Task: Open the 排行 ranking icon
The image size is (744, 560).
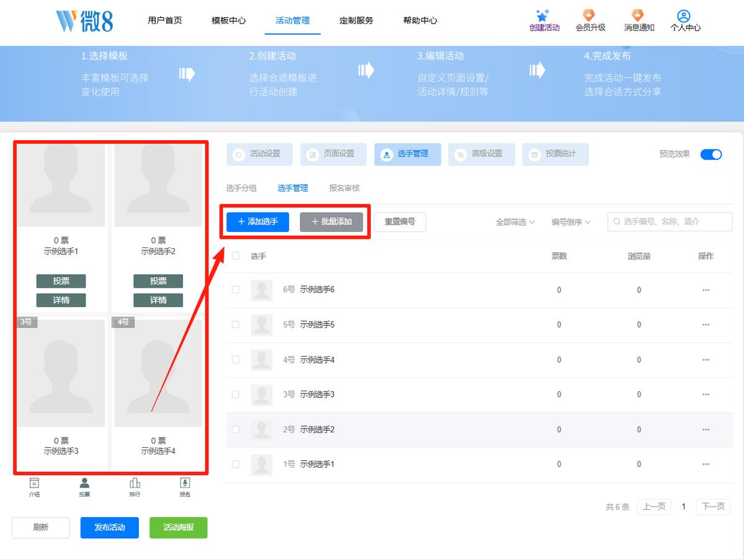Action: (135, 483)
